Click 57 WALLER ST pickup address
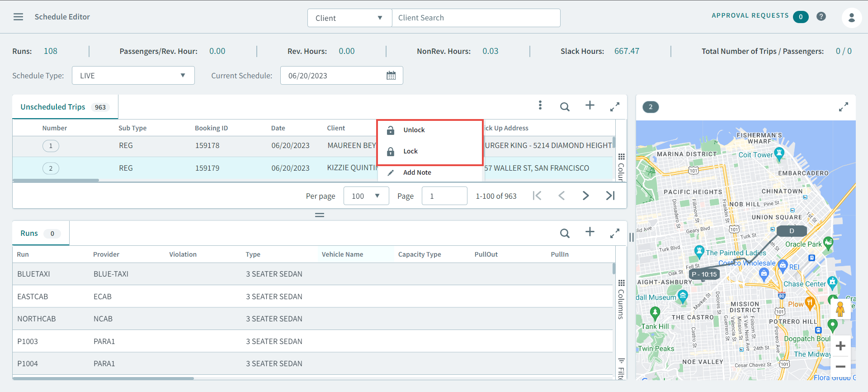The height and width of the screenshot is (392, 868). [537, 168]
